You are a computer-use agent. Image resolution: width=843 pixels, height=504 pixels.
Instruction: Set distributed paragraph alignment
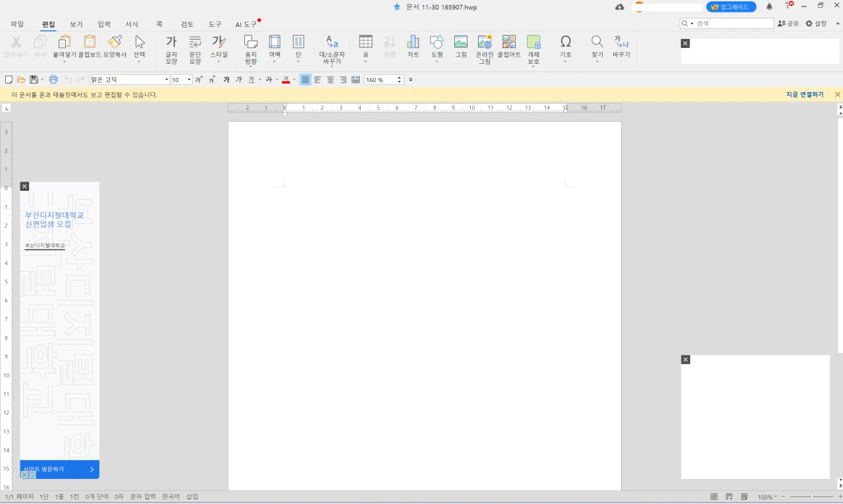point(356,80)
